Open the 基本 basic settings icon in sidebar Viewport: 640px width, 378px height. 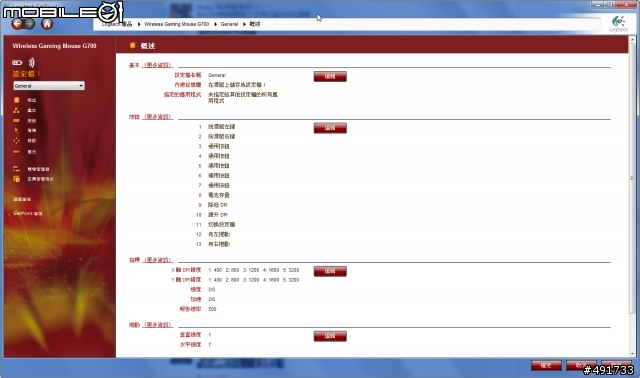pyautogui.click(x=16, y=110)
